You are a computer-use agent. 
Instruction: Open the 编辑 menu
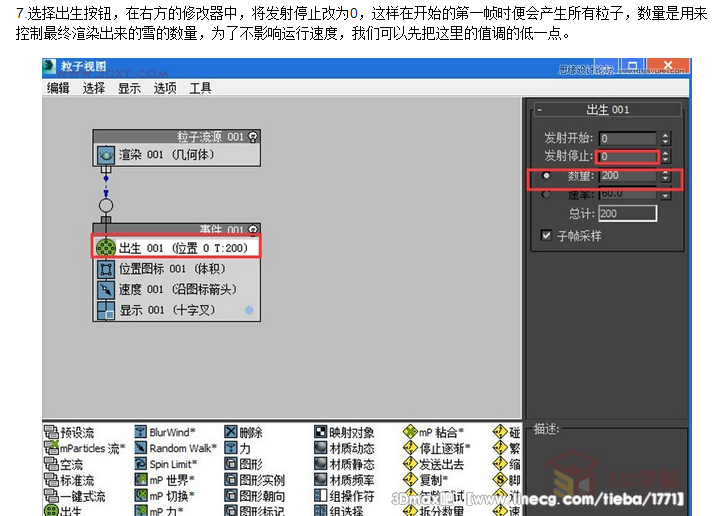[x=58, y=88]
